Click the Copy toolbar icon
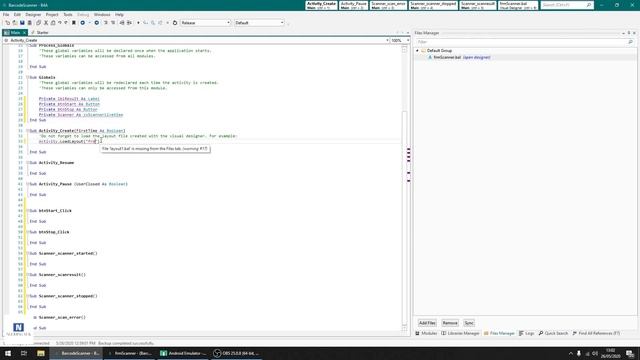 click(x=38, y=23)
